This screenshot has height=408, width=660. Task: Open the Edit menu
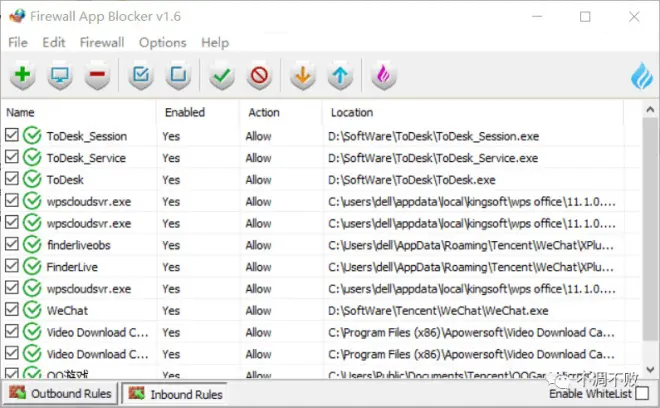pyautogui.click(x=54, y=43)
